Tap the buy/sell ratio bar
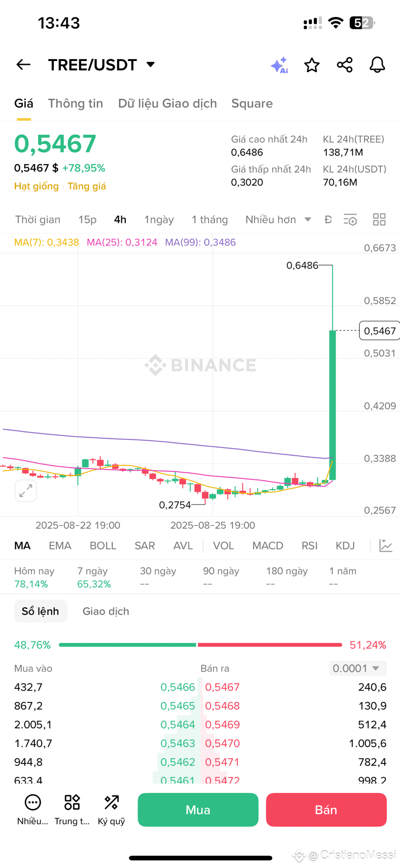 [200, 645]
